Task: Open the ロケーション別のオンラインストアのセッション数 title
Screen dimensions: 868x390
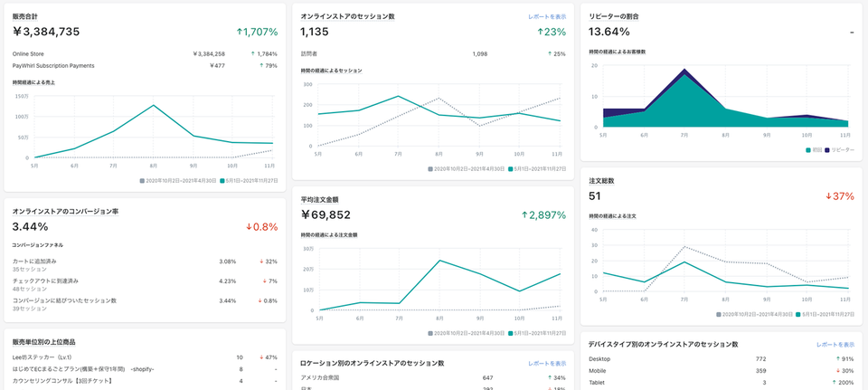Action: [373, 364]
